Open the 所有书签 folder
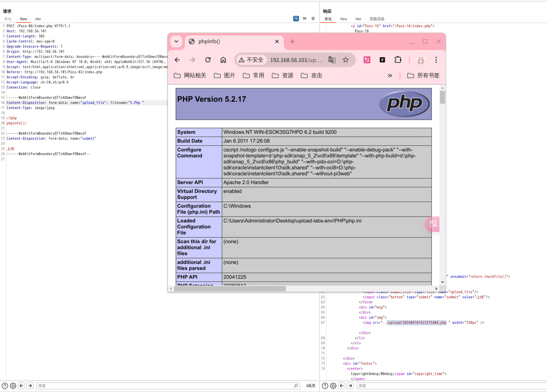Viewport: 547px width, 392px height. [x=423, y=76]
